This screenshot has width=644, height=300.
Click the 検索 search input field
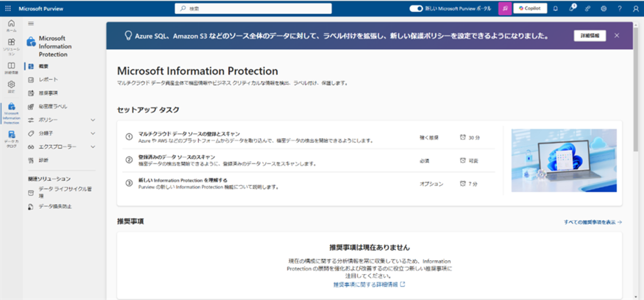(x=254, y=9)
